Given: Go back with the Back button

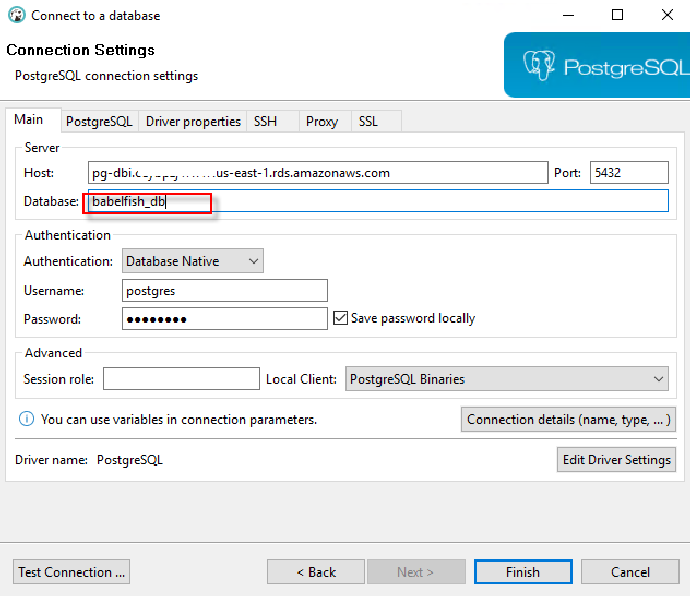Looking at the screenshot, I should (316, 572).
